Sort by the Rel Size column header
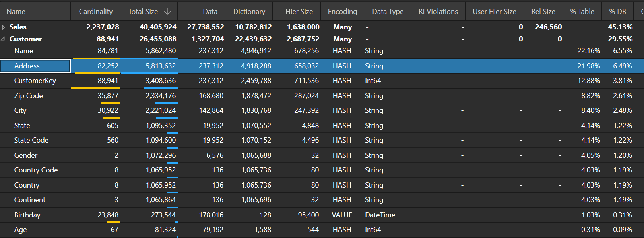Viewport: 644px width, 238px height. coord(543,12)
